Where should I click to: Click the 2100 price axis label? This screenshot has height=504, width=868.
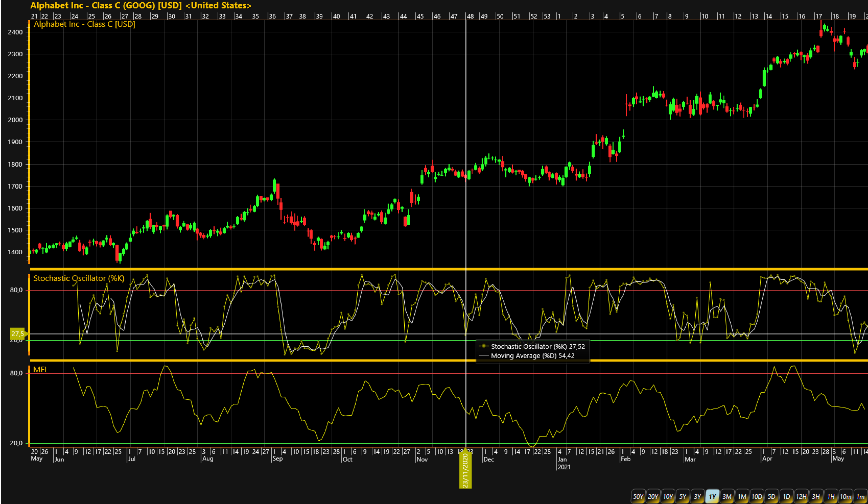pyautogui.click(x=15, y=98)
